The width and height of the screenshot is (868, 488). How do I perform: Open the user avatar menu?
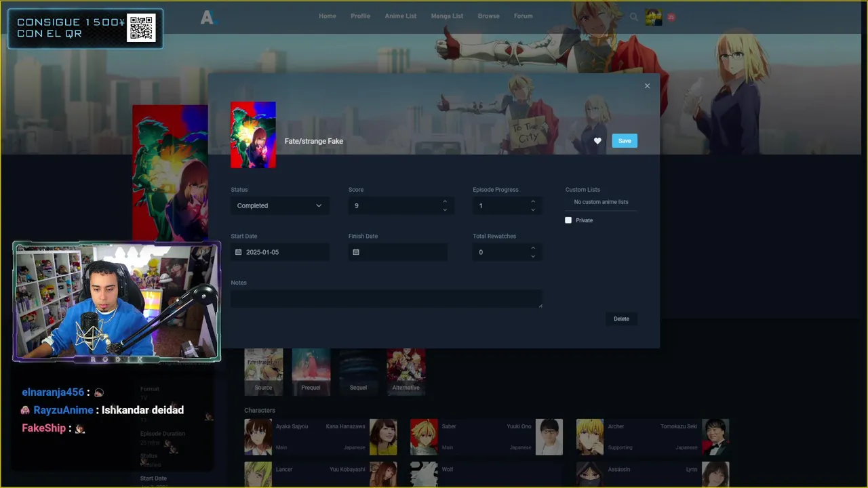(653, 18)
